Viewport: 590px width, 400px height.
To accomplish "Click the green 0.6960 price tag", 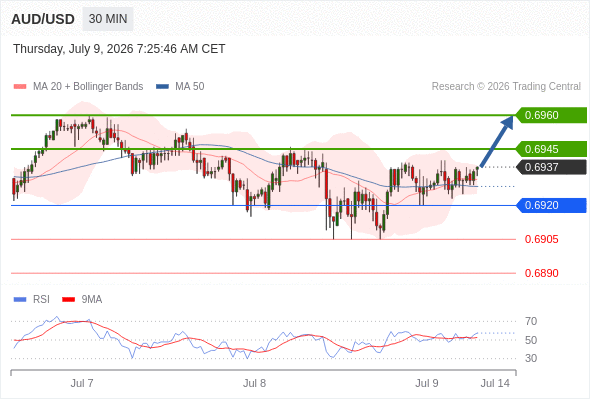I will click(x=551, y=115).
